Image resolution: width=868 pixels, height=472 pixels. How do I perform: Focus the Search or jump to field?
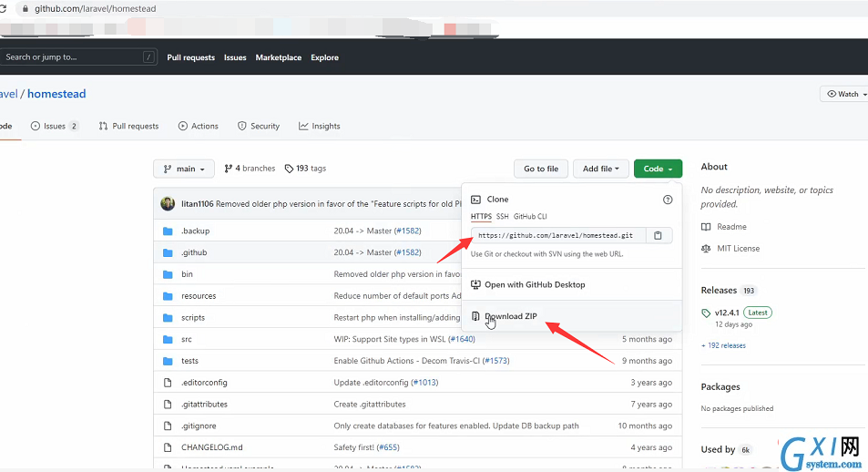click(78, 57)
